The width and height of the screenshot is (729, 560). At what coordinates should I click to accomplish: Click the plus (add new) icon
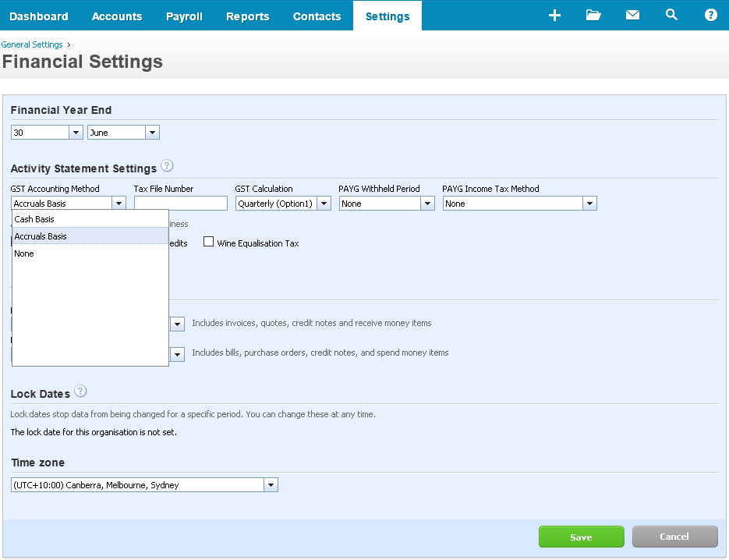pos(554,16)
